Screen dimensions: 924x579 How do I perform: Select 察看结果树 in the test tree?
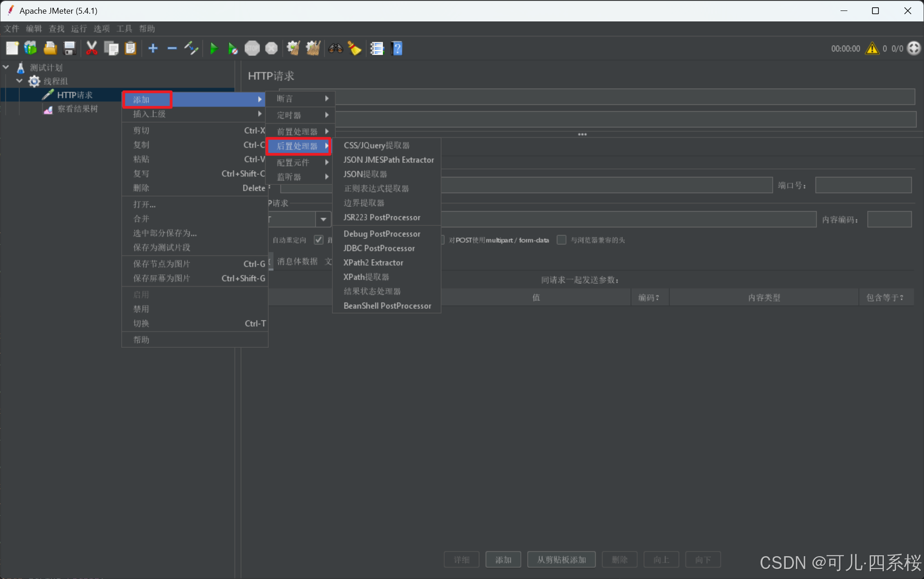coord(77,109)
